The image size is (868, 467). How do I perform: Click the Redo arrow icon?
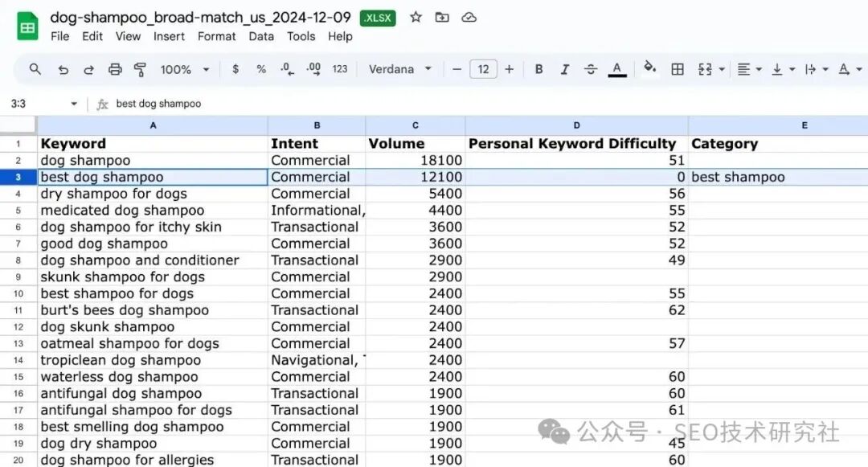point(88,70)
